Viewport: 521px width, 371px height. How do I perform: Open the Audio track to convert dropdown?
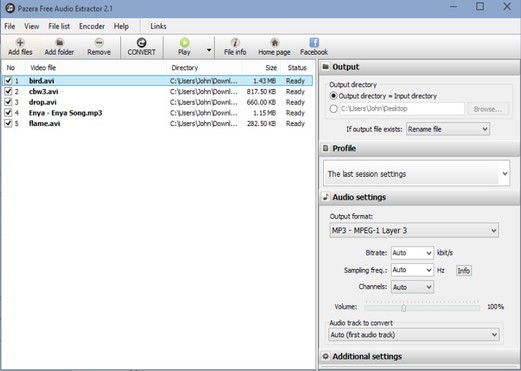click(x=414, y=334)
